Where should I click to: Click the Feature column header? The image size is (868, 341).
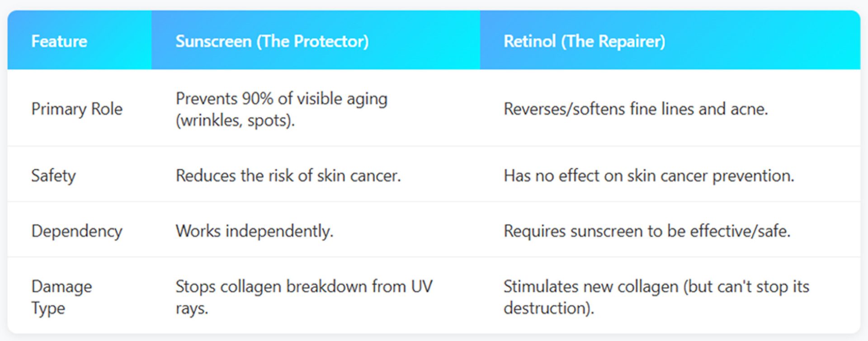(59, 41)
